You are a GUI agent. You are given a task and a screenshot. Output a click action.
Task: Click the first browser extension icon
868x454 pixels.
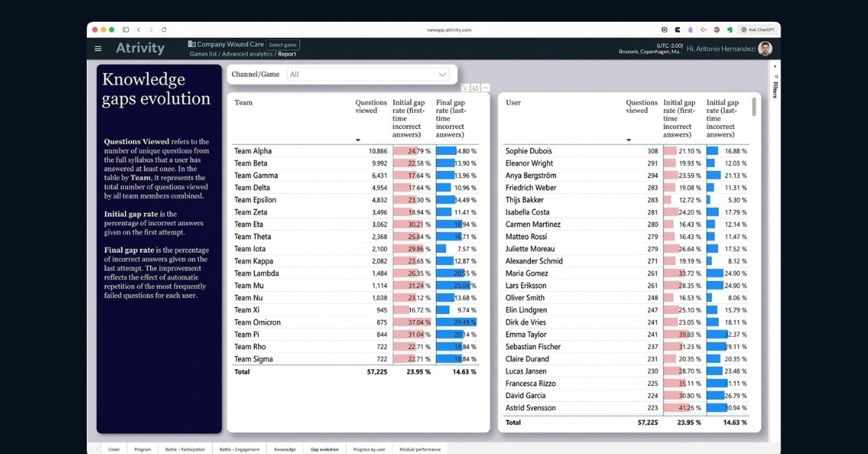click(x=664, y=30)
